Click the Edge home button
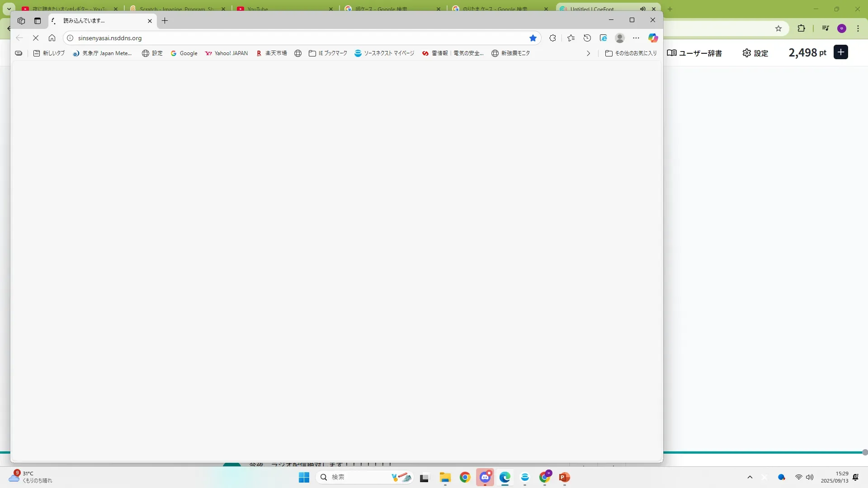Viewport: 868px width, 488px height. pyautogui.click(x=52, y=38)
